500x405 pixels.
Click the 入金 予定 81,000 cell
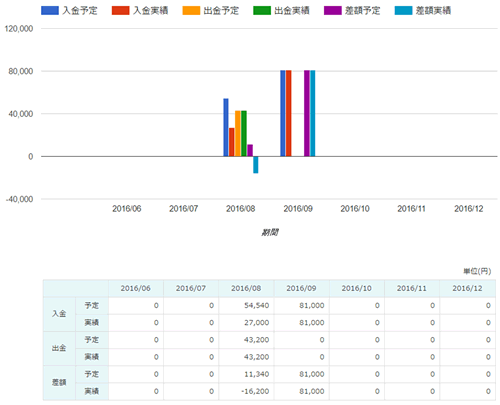(302, 306)
